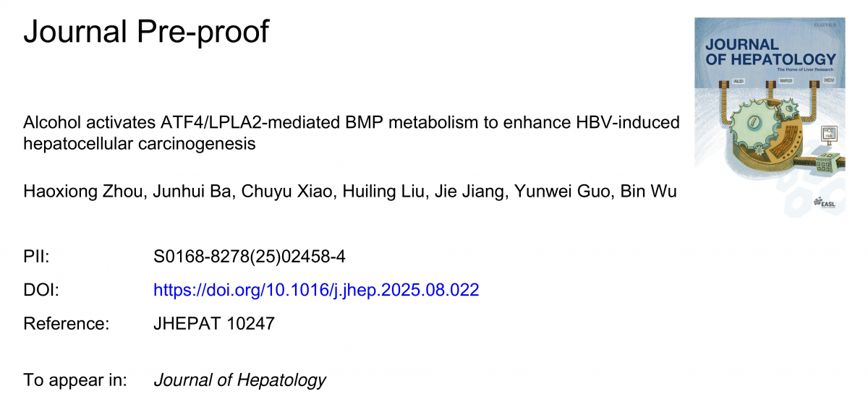Click the JHEPAT 10247 reference value
Image resolution: width=868 pixels, height=407 pixels.
[214, 324]
